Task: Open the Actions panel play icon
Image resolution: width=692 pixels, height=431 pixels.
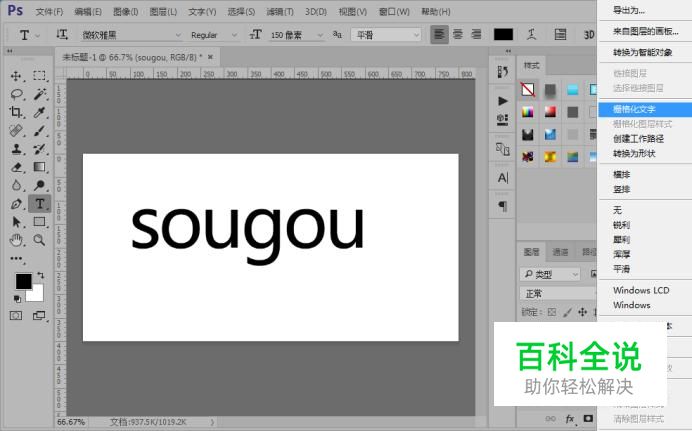Action: [503, 101]
